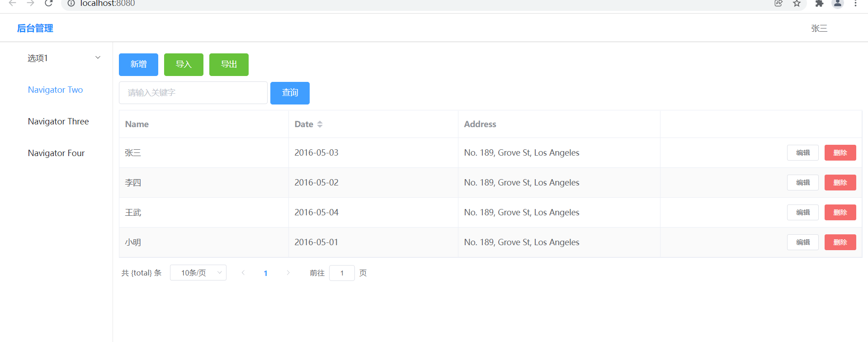Open the browser extensions puzzle icon
This screenshot has width=868, height=342.
pos(819,3)
